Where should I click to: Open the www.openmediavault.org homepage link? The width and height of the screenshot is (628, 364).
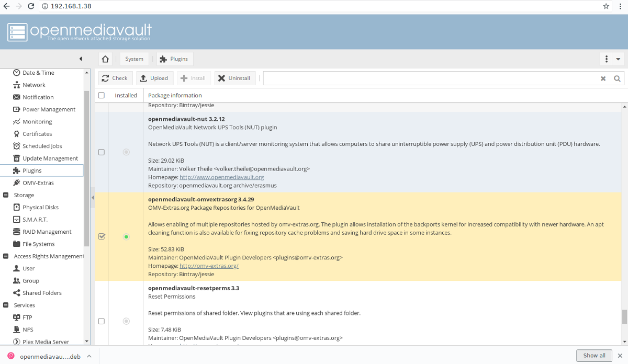point(221,177)
